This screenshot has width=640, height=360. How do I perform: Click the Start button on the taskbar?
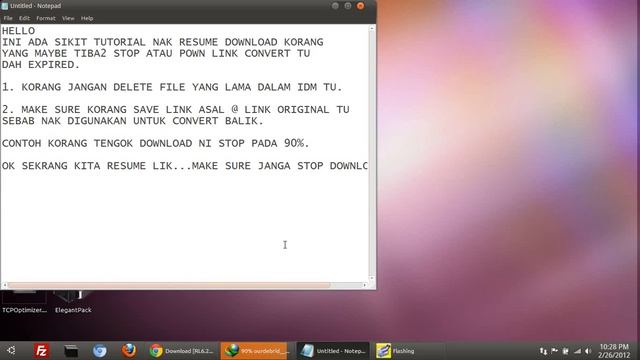[11, 350]
